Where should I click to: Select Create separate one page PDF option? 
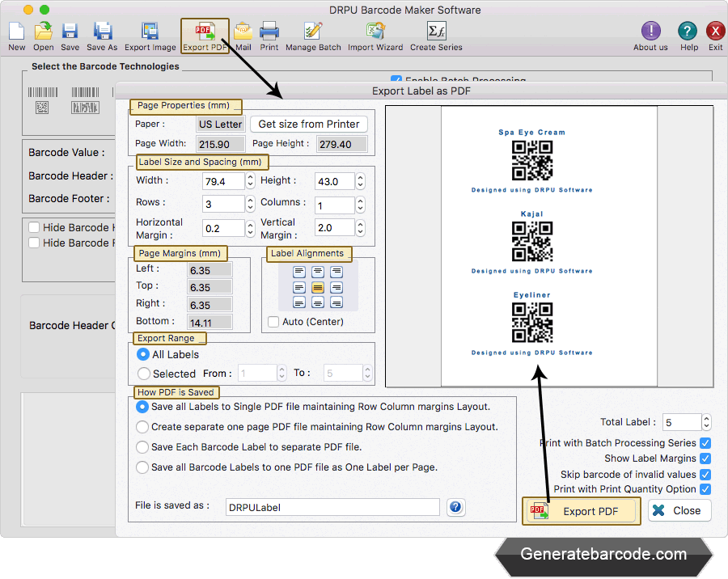[142, 427]
